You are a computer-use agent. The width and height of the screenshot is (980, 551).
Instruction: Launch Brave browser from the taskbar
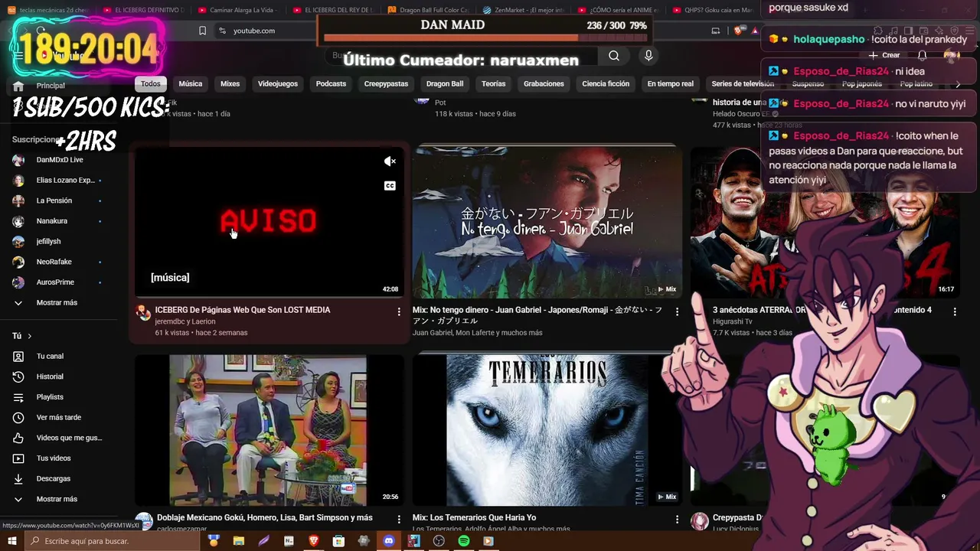314,541
